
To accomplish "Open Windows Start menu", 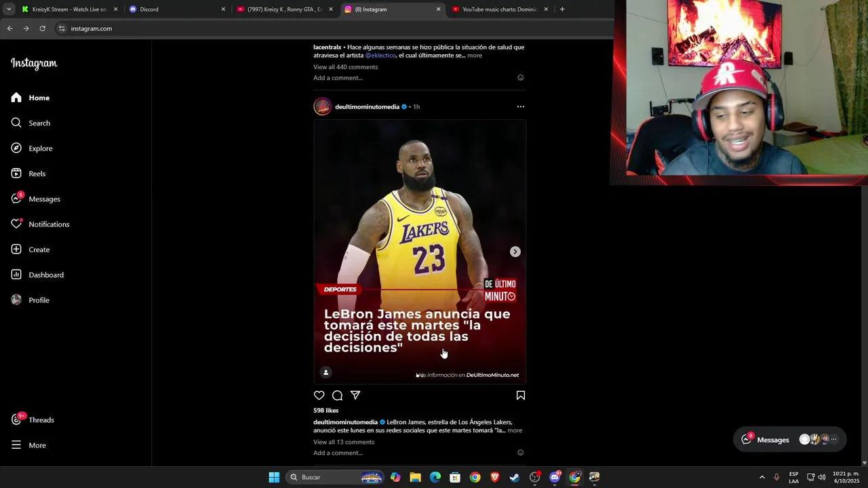I will pos(274,477).
